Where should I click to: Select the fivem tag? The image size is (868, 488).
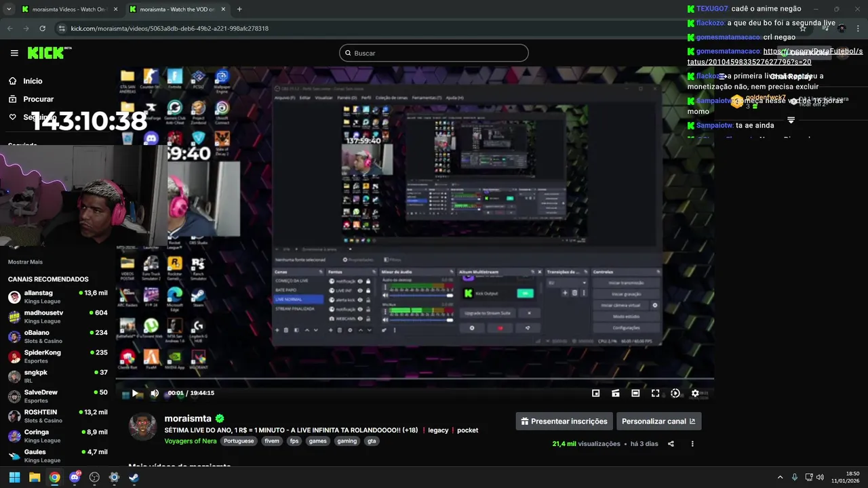272,441
